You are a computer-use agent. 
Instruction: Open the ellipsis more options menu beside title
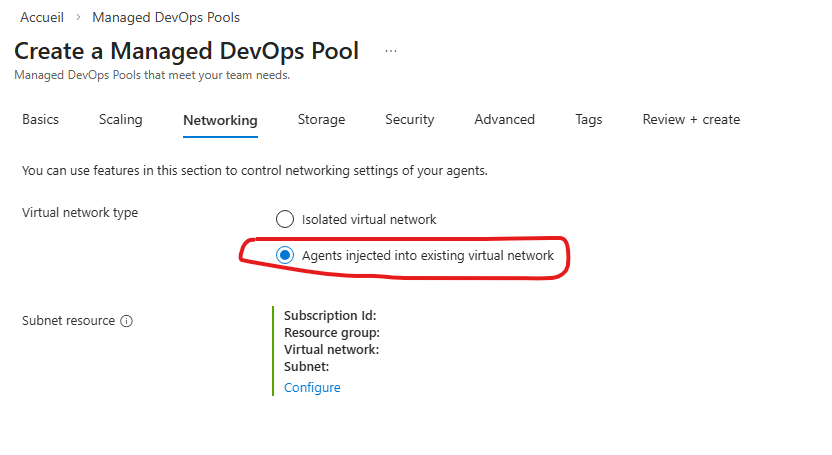click(x=391, y=51)
